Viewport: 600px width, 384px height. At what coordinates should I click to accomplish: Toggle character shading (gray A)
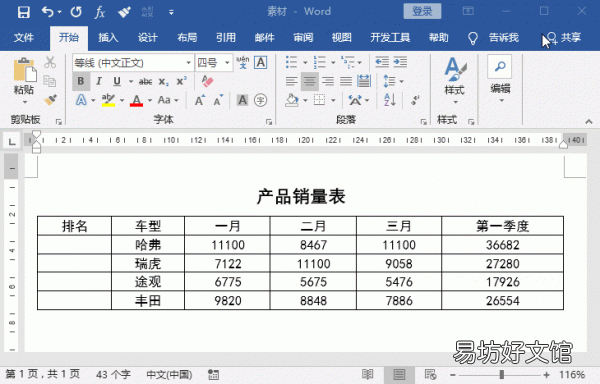pyautogui.click(x=242, y=100)
